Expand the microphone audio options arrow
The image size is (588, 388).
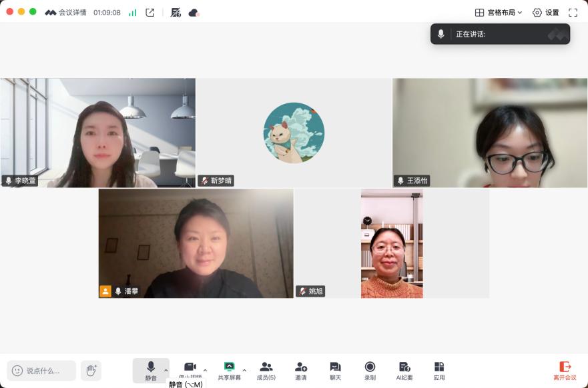[x=166, y=370]
